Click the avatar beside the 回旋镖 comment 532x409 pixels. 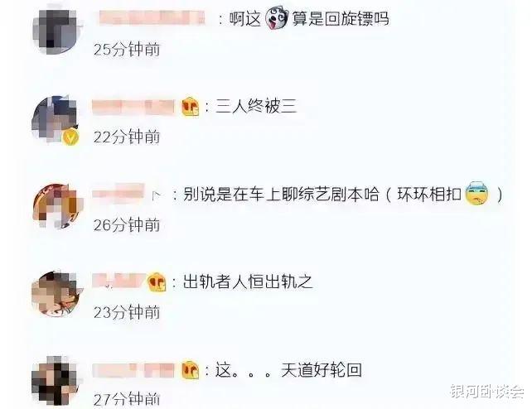(56, 31)
